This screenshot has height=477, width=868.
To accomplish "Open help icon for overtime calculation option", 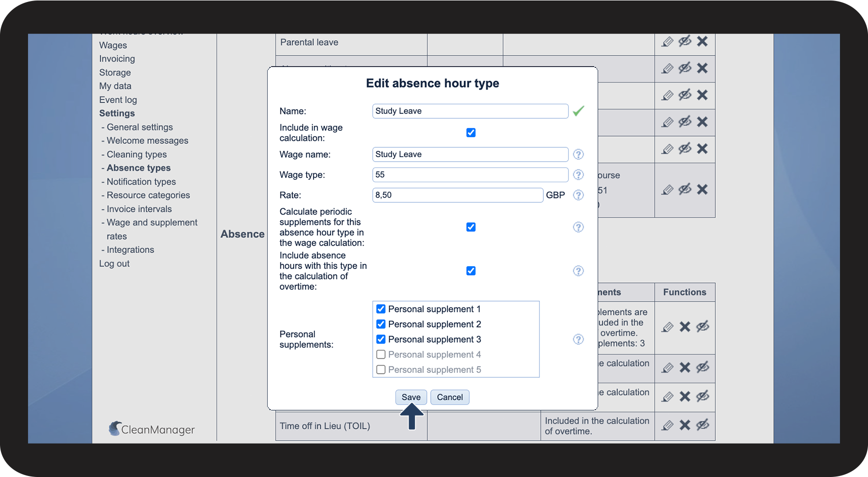I will (578, 271).
